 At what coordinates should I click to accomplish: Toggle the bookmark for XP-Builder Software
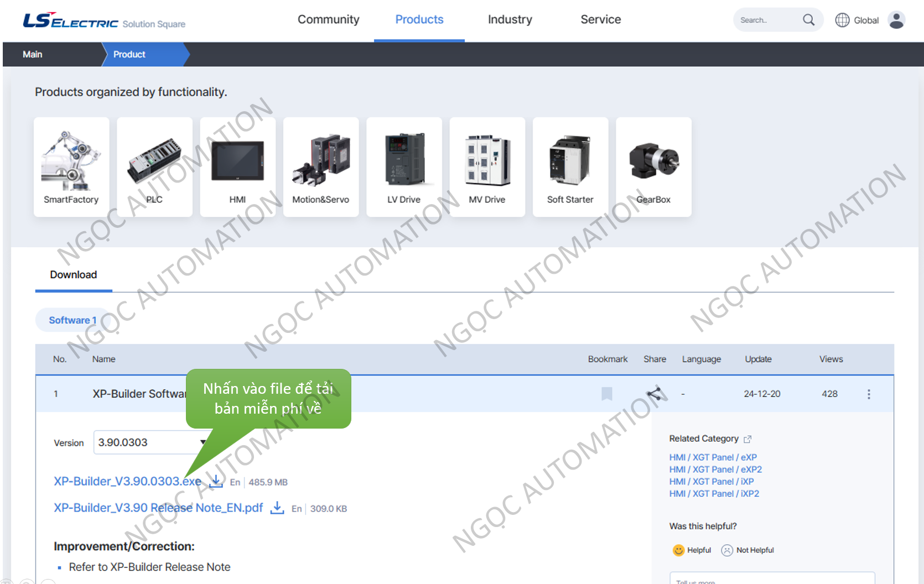tap(607, 394)
